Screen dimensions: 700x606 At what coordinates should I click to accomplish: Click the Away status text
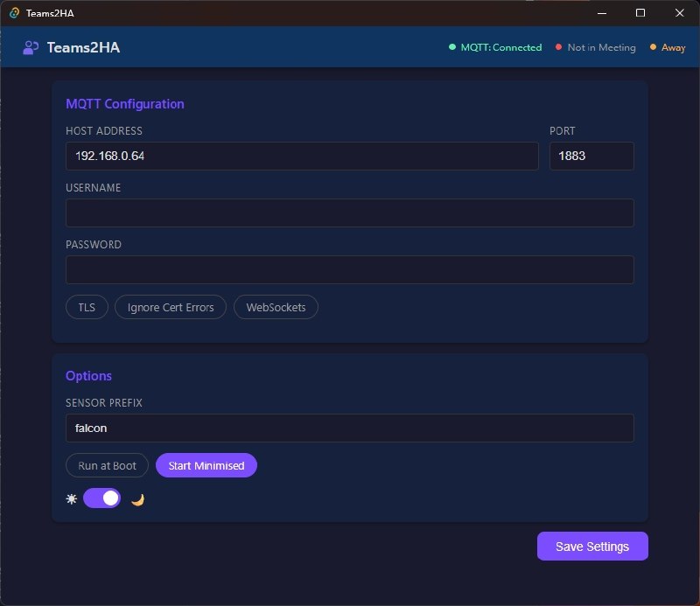(x=673, y=47)
